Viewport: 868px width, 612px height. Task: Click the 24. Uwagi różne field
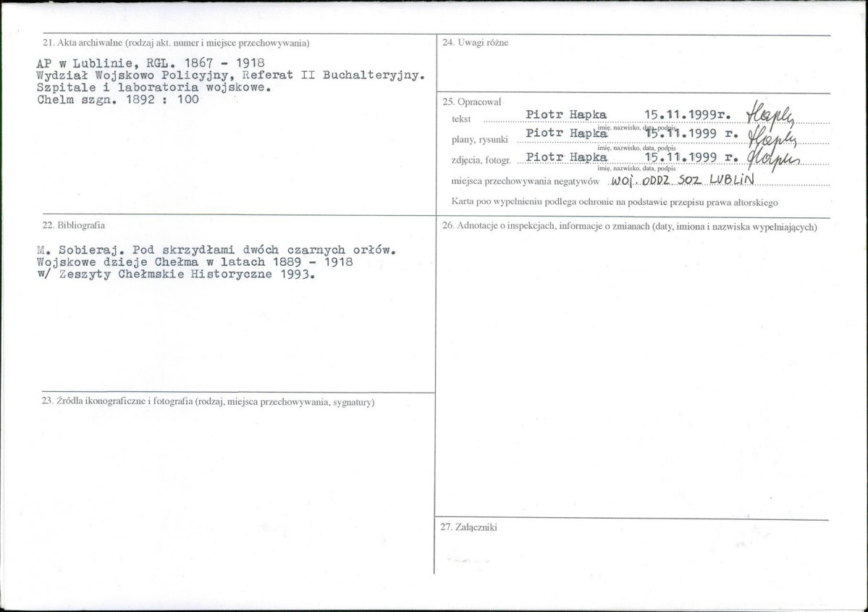633,64
